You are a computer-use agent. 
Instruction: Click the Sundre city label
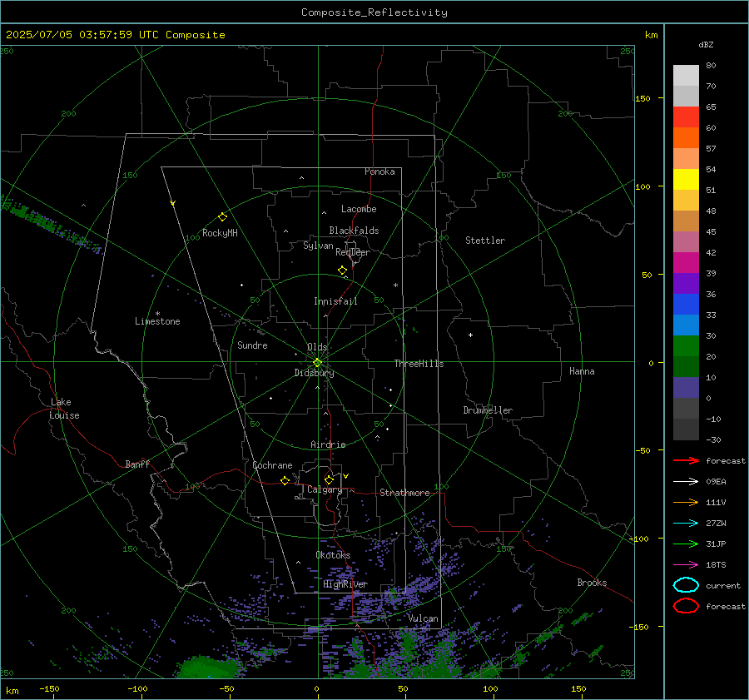pos(252,345)
